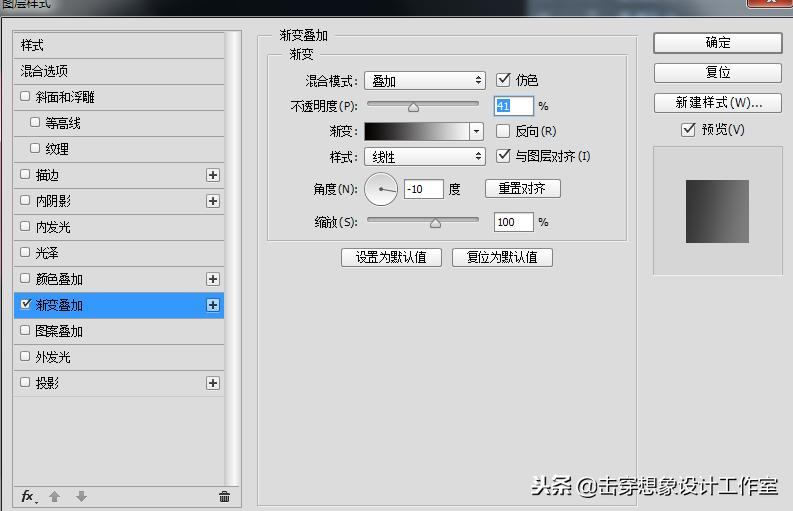Click the 重置对齐 button
The image size is (793, 511).
click(522, 189)
